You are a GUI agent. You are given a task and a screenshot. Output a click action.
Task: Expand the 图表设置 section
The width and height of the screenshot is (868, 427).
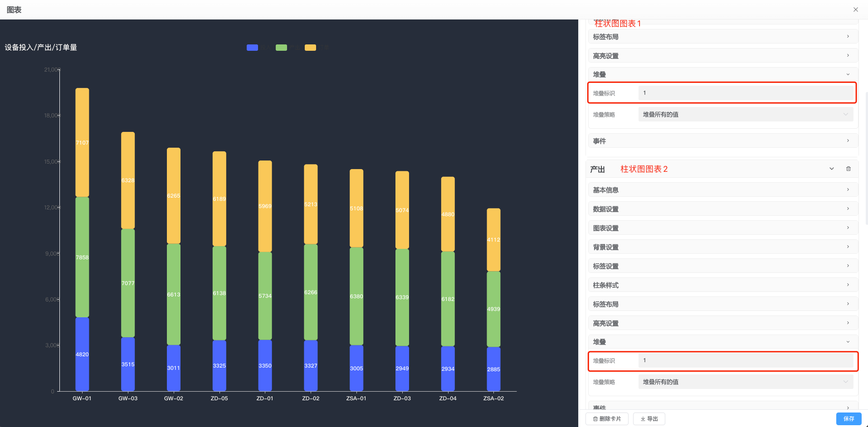click(x=722, y=228)
